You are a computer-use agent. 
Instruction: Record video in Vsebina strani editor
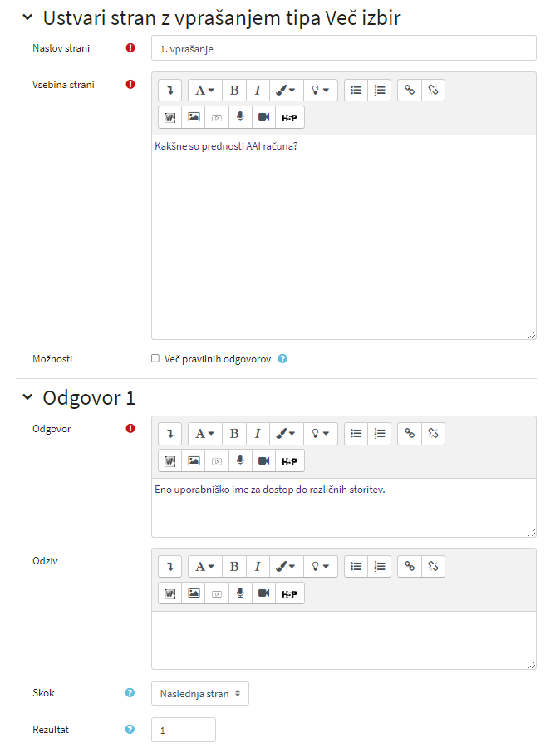click(x=263, y=117)
